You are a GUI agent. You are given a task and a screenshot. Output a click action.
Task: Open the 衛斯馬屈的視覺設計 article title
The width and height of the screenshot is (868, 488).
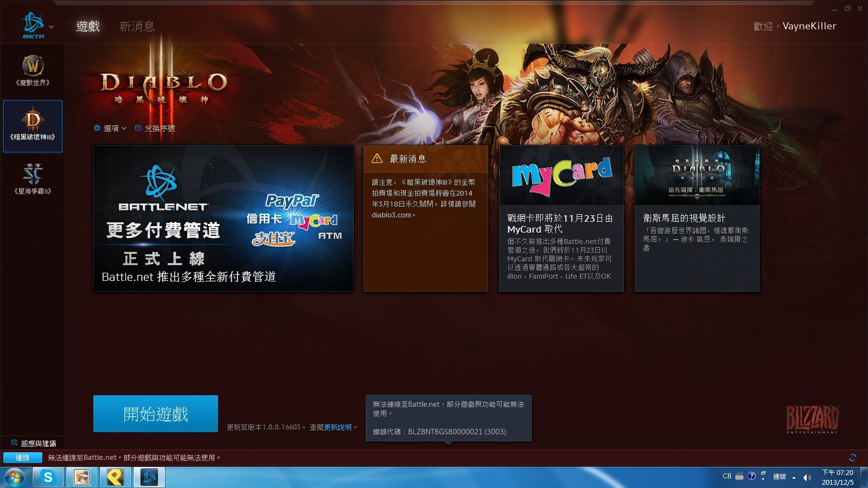point(684,218)
